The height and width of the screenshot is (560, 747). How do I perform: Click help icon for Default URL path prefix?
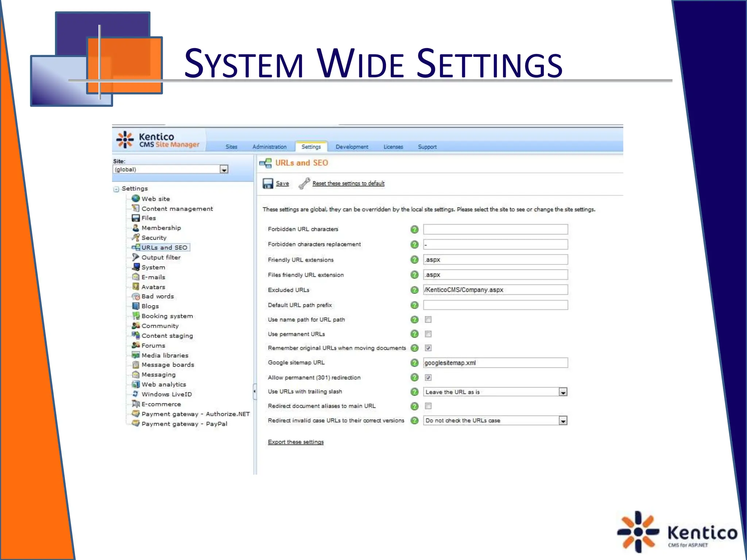414,305
